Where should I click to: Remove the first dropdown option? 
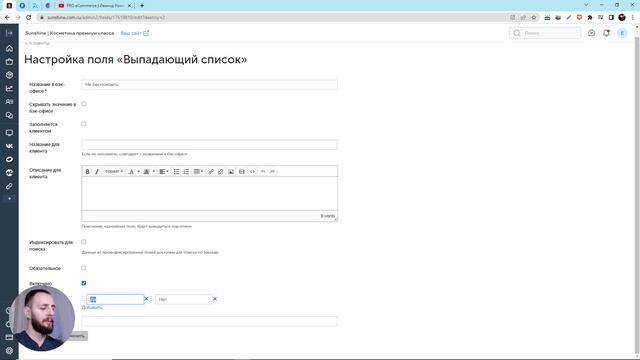(146, 299)
